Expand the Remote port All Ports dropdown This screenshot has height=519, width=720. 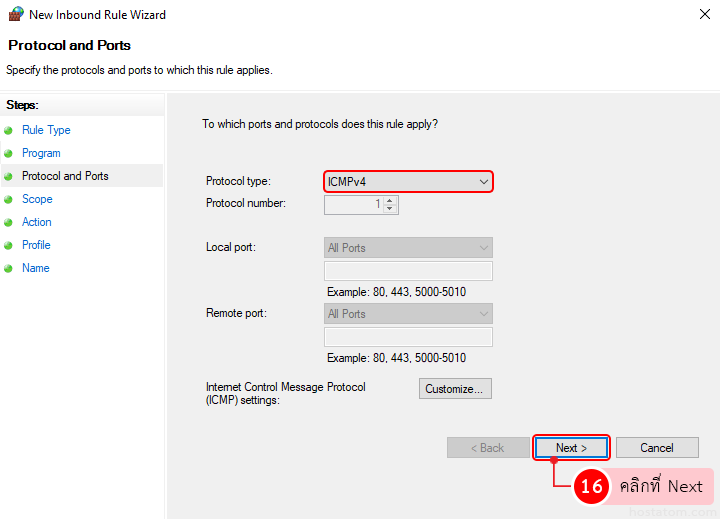[x=408, y=314]
